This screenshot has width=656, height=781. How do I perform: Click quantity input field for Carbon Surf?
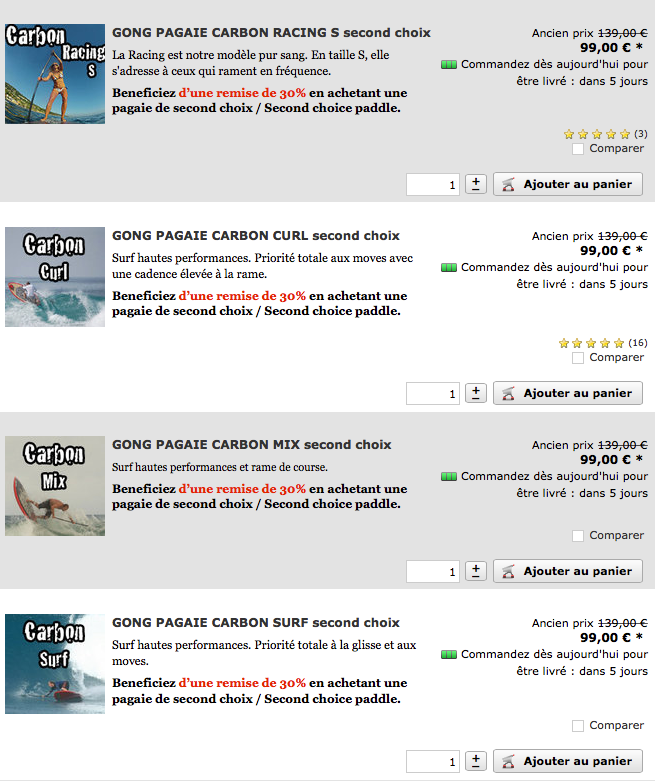pyautogui.click(x=432, y=761)
